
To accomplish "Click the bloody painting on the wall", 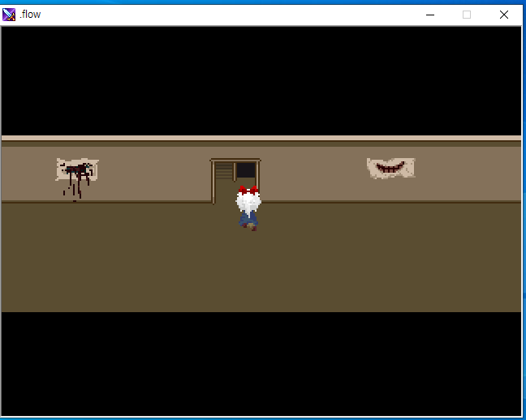I will (77, 179).
